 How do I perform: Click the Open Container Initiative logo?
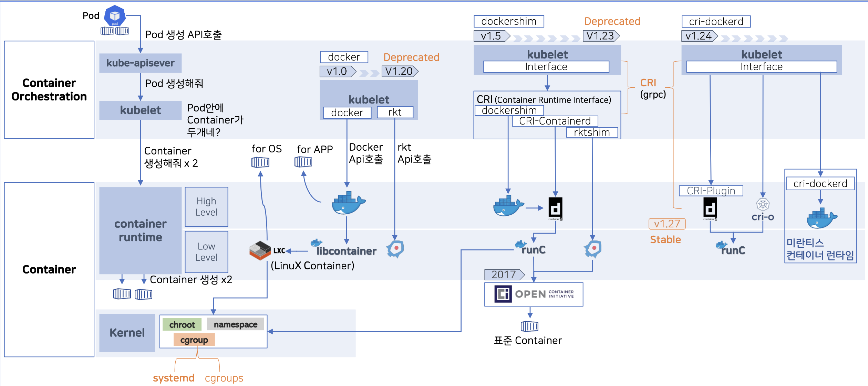pos(534,294)
